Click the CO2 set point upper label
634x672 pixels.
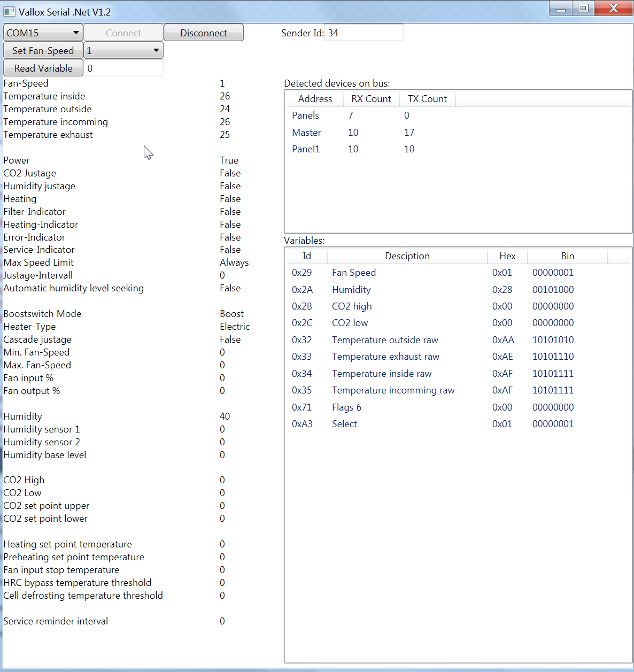(x=47, y=506)
